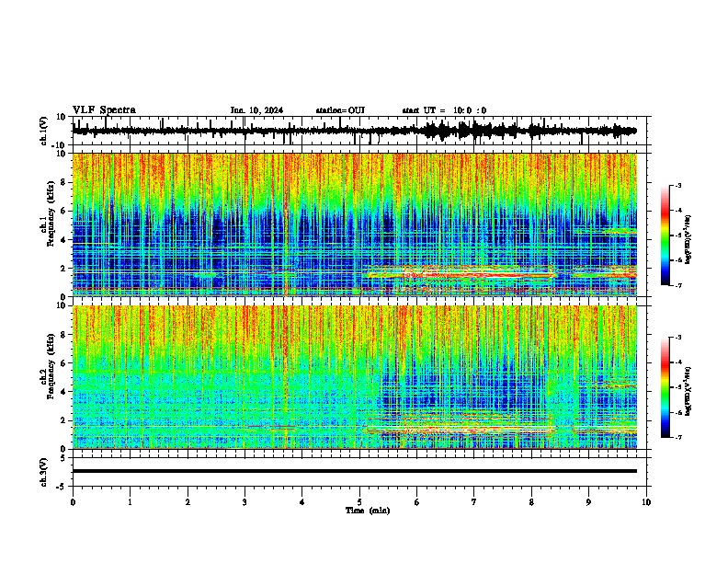The height and width of the screenshot is (563, 728).
Task: Click the time axis tick label "5"
Action: point(359,502)
